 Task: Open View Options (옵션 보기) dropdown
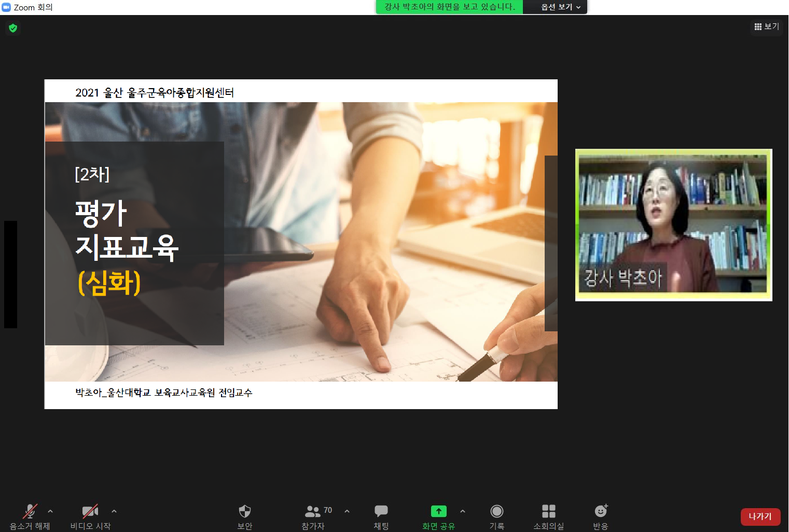tap(561, 7)
